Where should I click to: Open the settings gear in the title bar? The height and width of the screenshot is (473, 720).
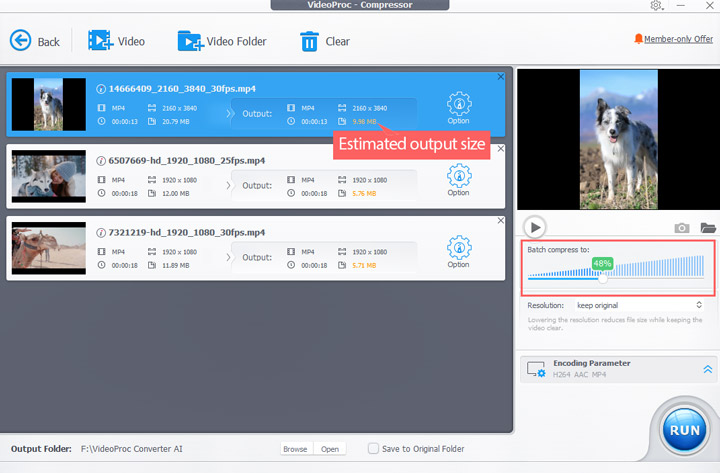656,6
